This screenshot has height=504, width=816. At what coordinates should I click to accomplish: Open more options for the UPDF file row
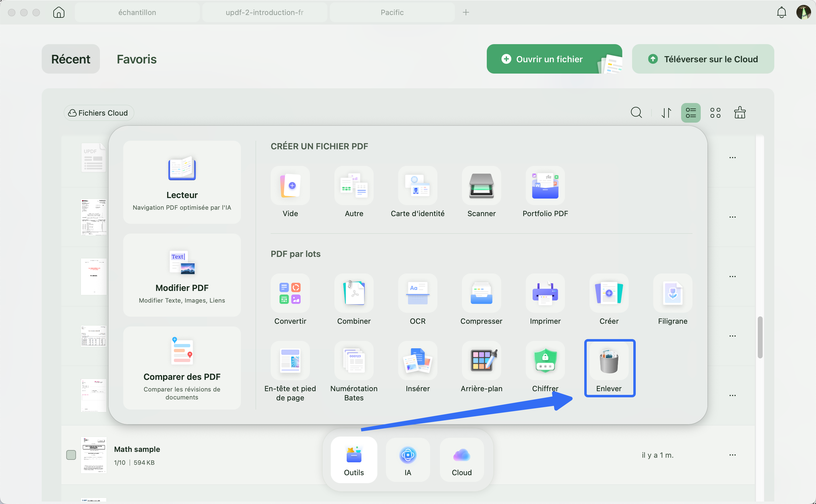coord(732,157)
